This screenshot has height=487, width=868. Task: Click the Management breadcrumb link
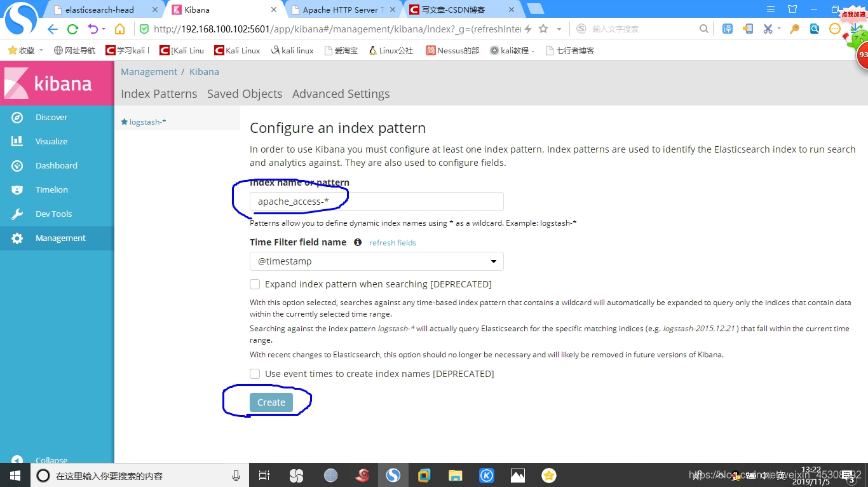point(149,72)
